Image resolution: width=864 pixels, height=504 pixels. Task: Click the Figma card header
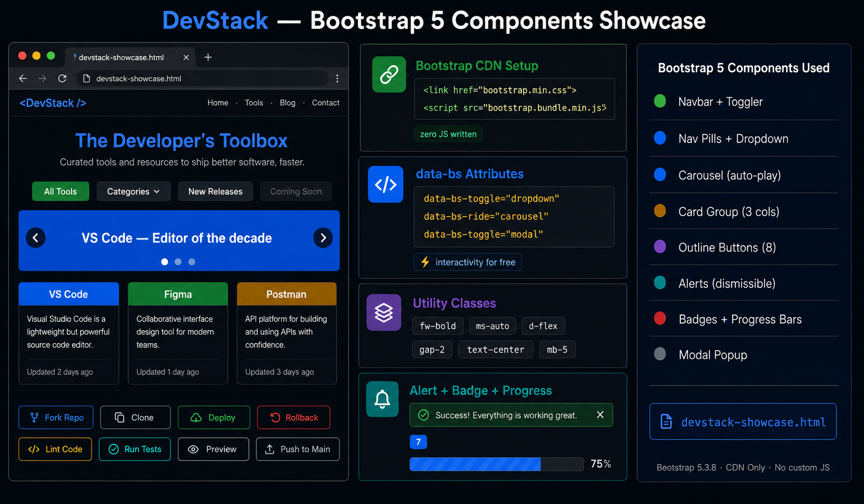[x=178, y=294]
